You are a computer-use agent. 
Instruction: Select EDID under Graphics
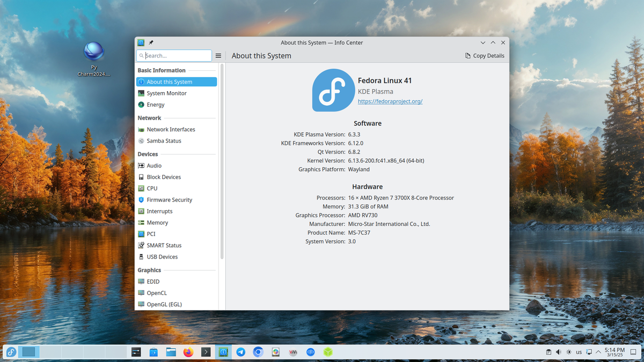coord(177,282)
